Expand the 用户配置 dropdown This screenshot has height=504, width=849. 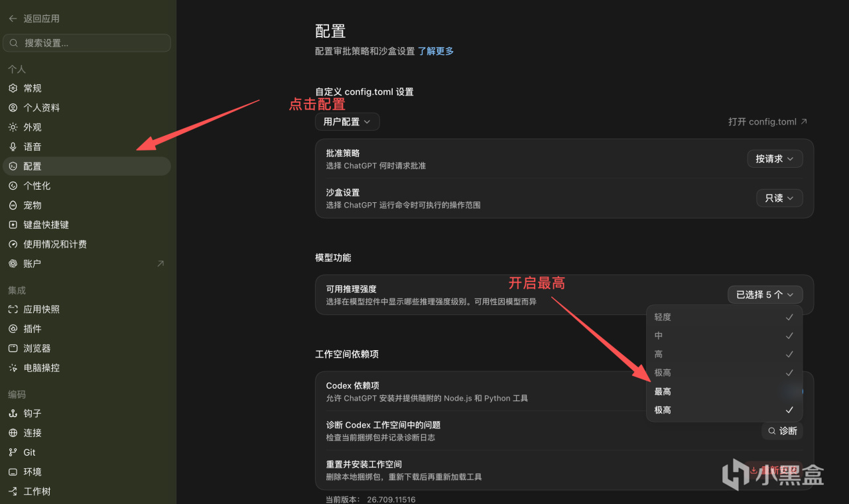348,121
